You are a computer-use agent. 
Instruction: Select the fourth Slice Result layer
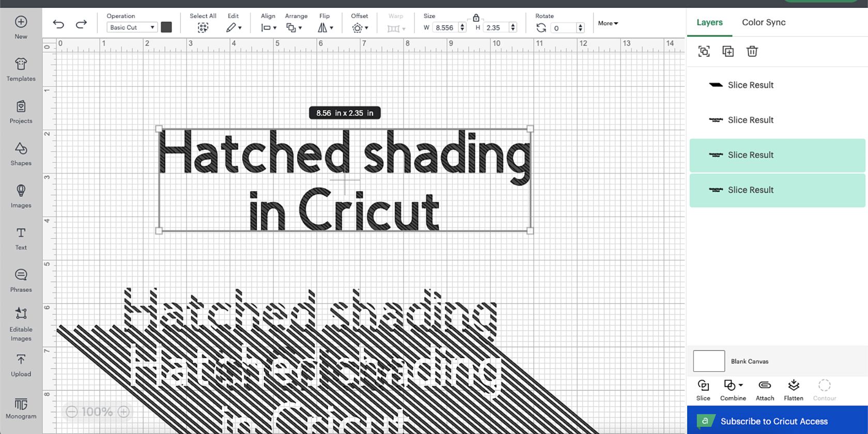point(777,190)
